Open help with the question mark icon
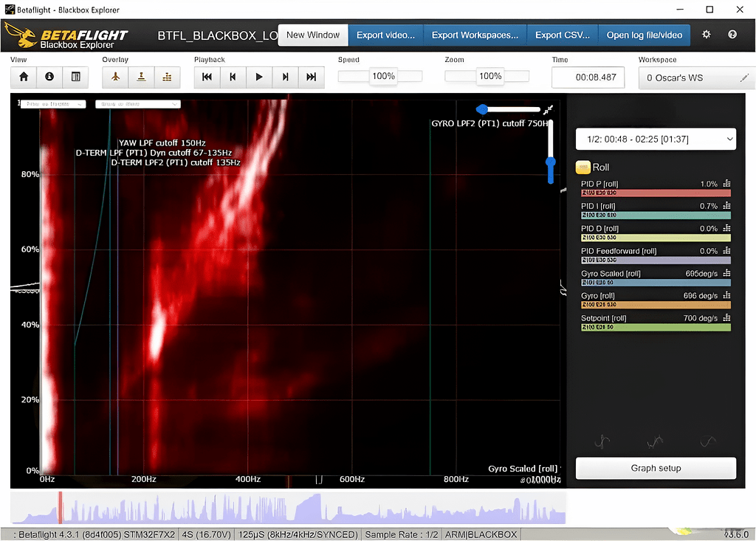 732,35
